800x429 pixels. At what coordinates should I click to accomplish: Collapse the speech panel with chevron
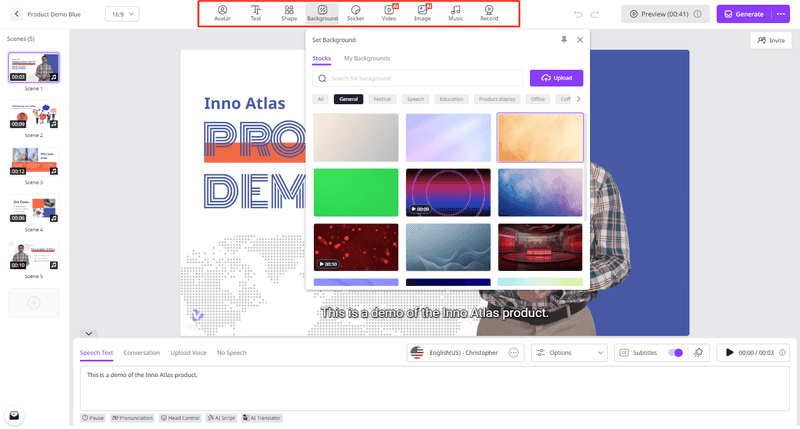tap(89, 334)
